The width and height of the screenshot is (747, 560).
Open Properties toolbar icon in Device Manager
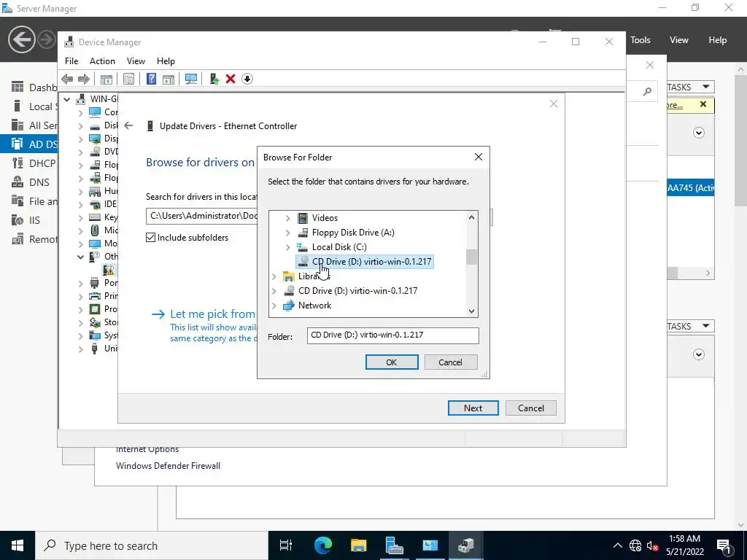coord(128,79)
